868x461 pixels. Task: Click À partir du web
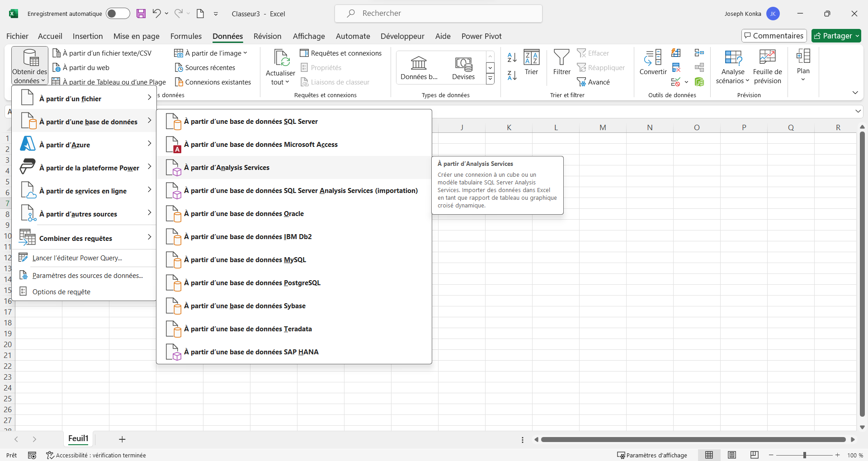[x=81, y=68]
